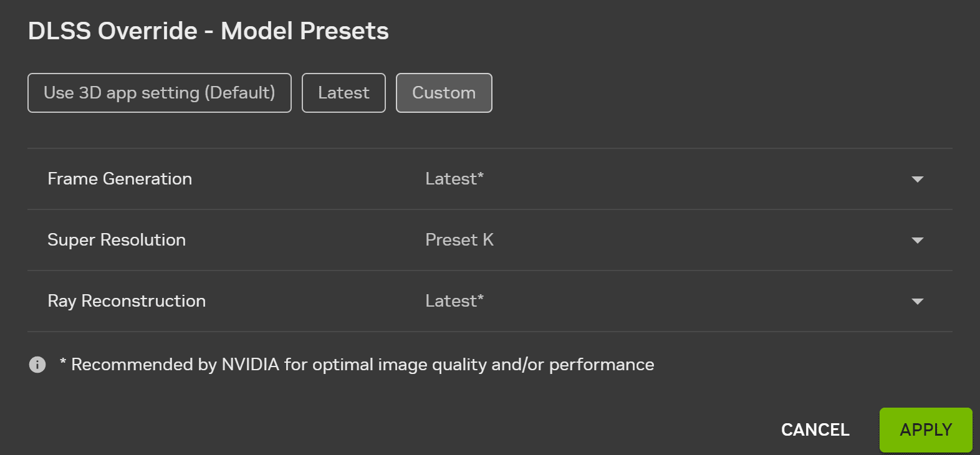Click the Preset K value text
Viewport: 980px width, 455px height.
(459, 240)
